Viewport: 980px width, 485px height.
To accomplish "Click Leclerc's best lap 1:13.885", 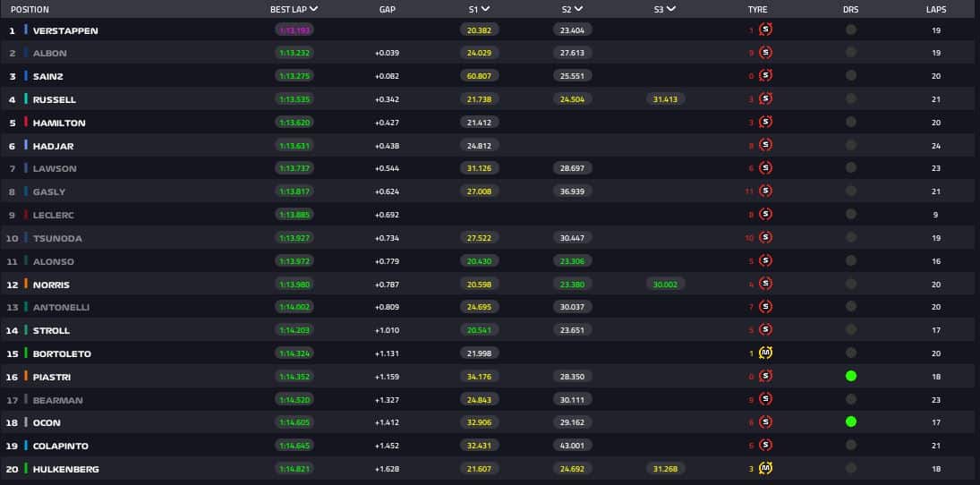I will click(x=294, y=214).
